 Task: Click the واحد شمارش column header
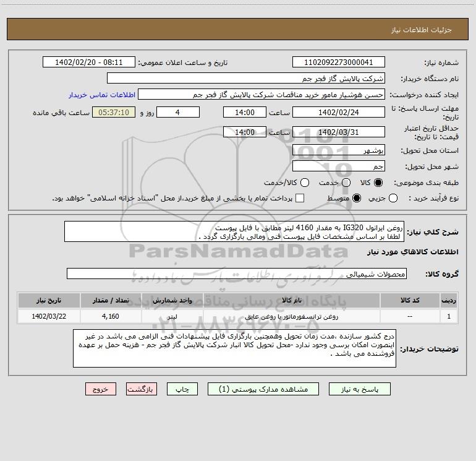click(172, 300)
